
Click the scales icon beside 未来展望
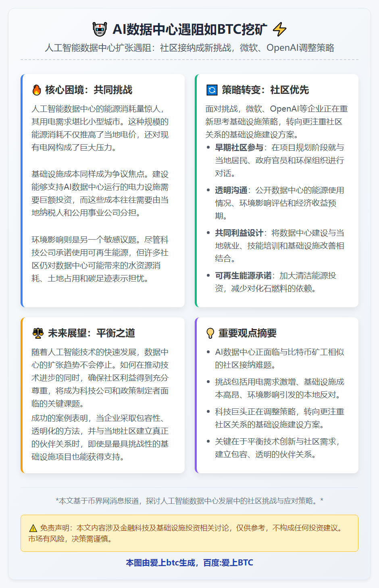38,333
